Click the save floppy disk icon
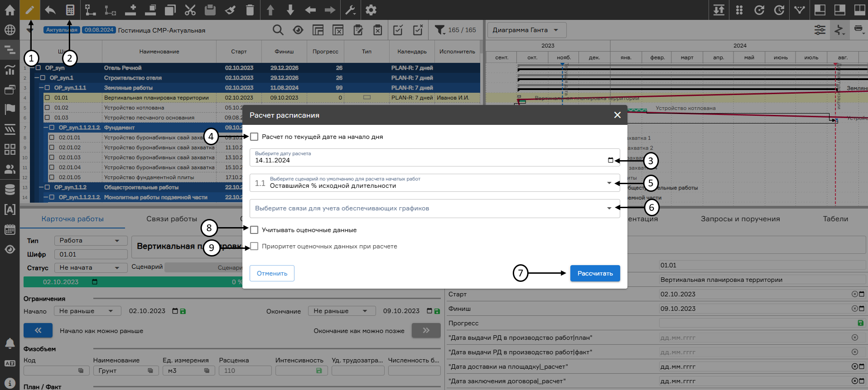The height and width of the screenshot is (390, 868). [x=210, y=10]
